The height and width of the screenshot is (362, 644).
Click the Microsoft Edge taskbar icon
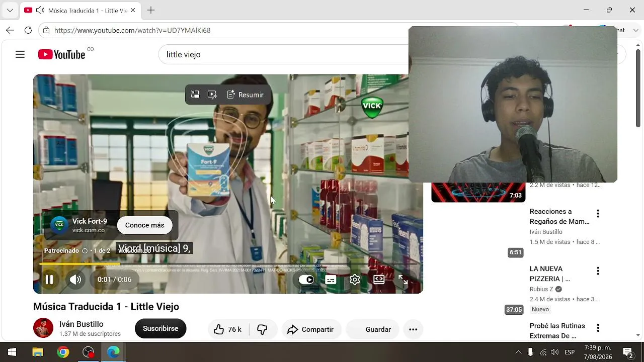tap(113, 352)
